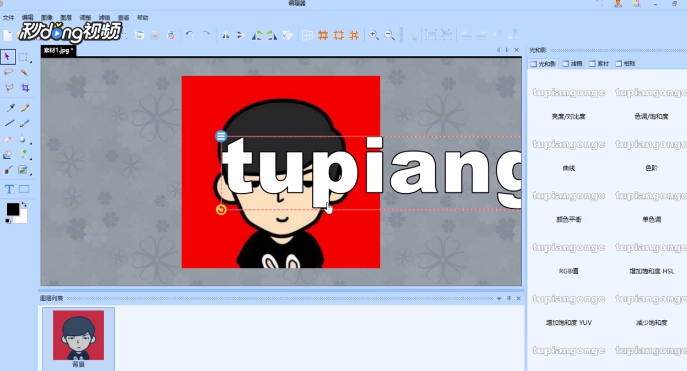This screenshot has height=371, width=687.
Task: Select the 素材1.jpg document tab
Action: click(59, 51)
